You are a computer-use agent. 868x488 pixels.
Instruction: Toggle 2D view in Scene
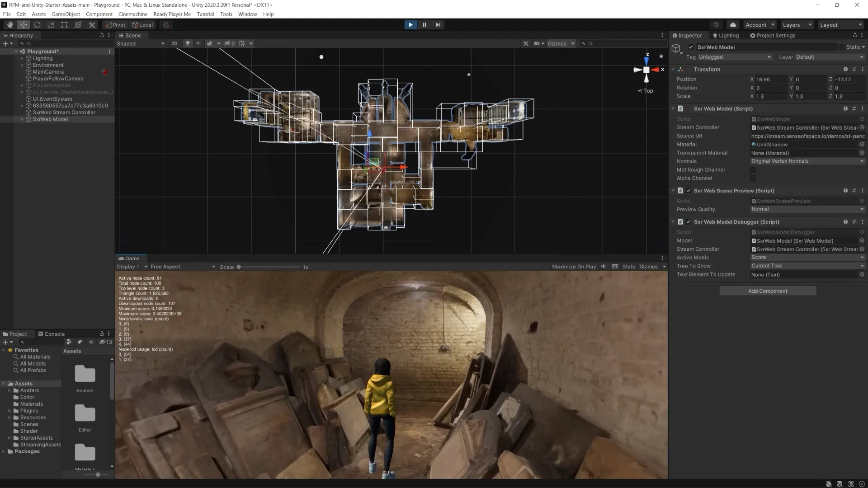pos(174,43)
